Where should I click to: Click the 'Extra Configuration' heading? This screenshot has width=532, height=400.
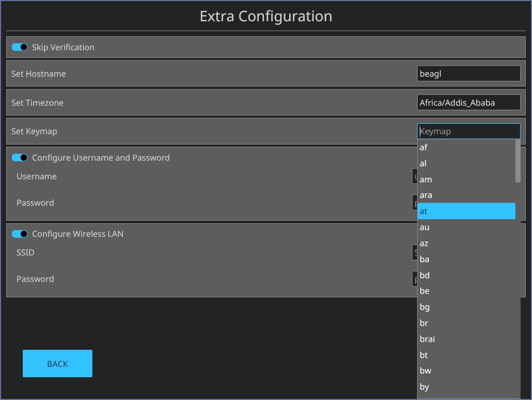point(266,16)
